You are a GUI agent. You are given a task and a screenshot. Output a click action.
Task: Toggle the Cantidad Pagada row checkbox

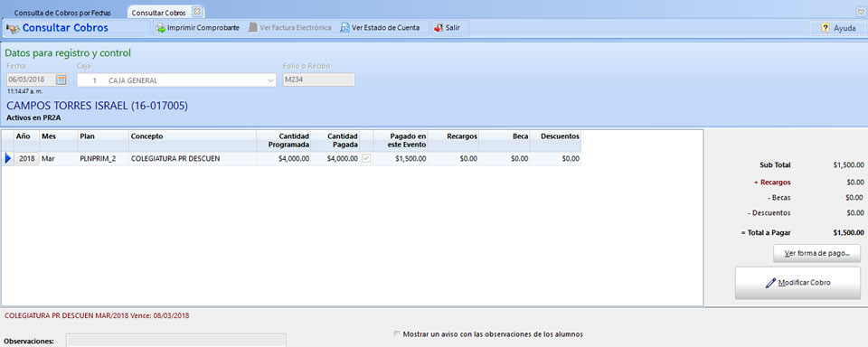[x=366, y=159]
